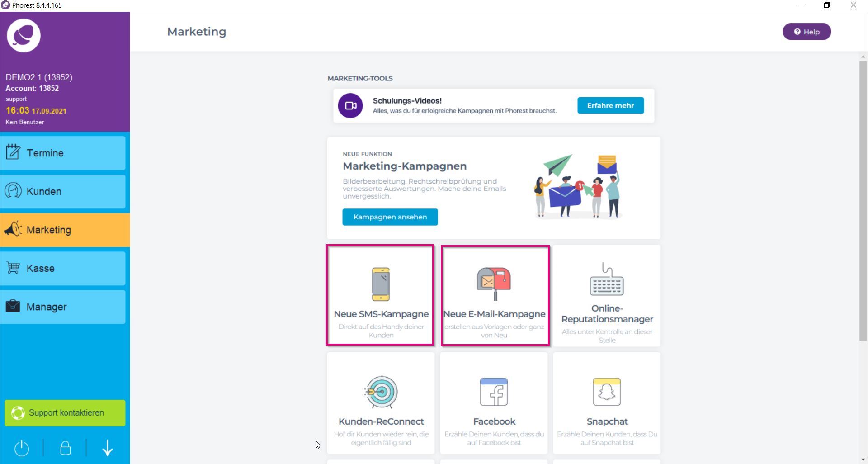Click the 'MARKETING-TOOLS' section label
Viewport: 868px width, 464px height.
pyautogui.click(x=360, y=78)
